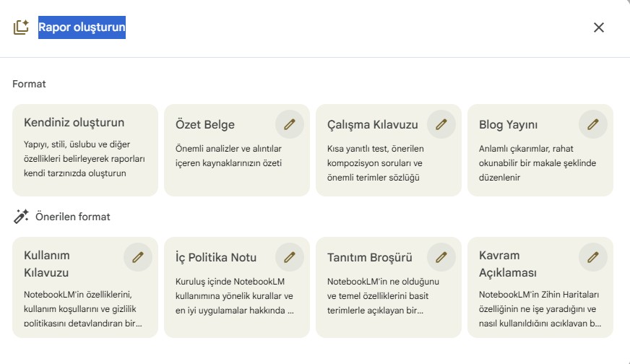630x364 pixels.
Task: Click the Önerilen format section label
Action: click(x=73, y=217)
